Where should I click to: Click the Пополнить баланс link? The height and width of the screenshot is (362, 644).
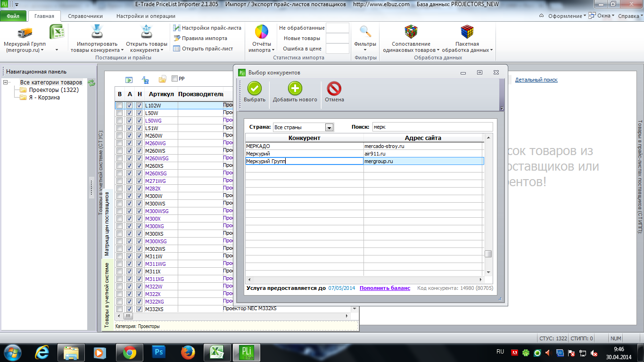(x=385, y=288)
